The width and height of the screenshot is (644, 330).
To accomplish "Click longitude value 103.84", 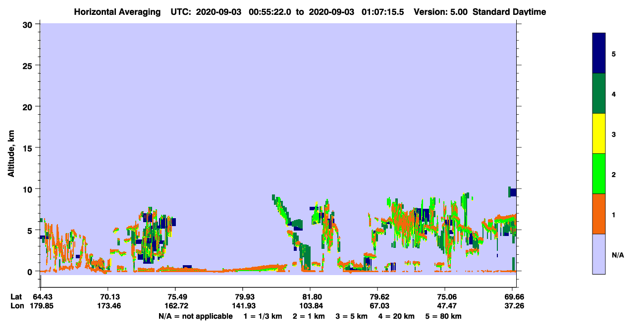I will [310, 306].
